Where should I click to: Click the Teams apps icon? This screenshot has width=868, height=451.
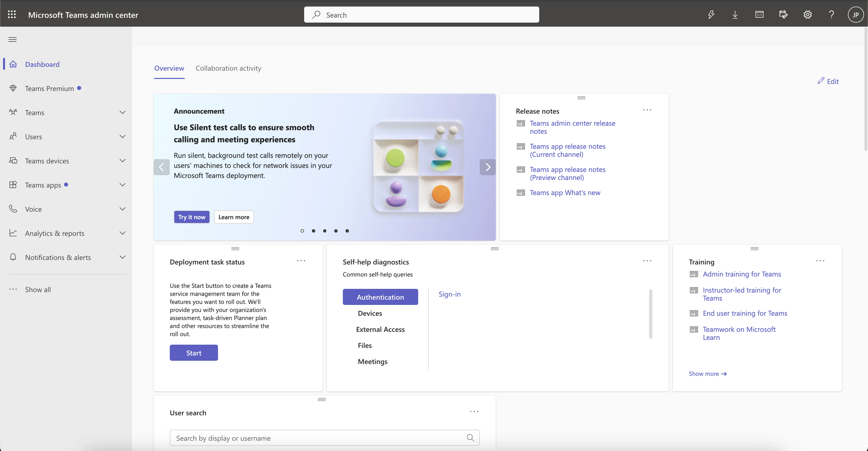pyautogui.click(x=13, y=185)
